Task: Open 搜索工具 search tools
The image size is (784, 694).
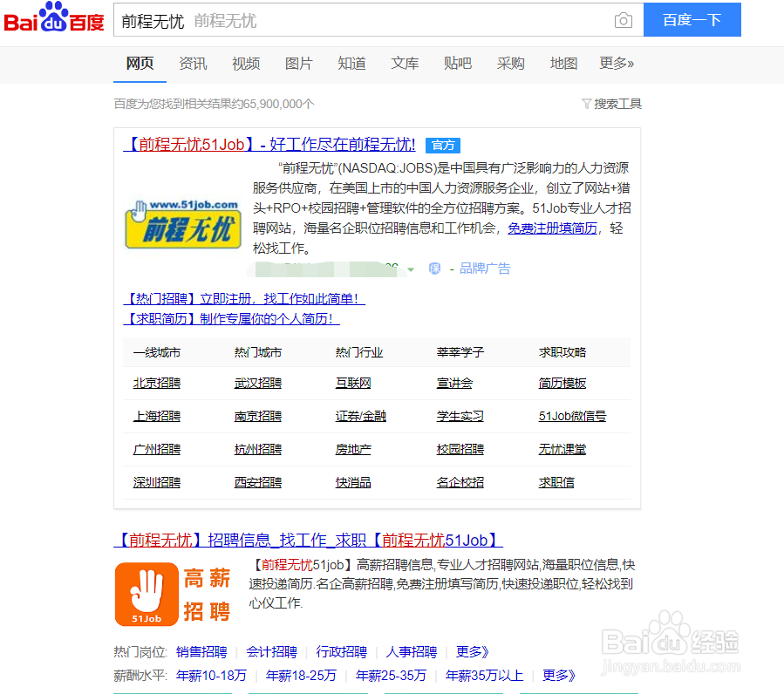Action: [x=617, y=104]
